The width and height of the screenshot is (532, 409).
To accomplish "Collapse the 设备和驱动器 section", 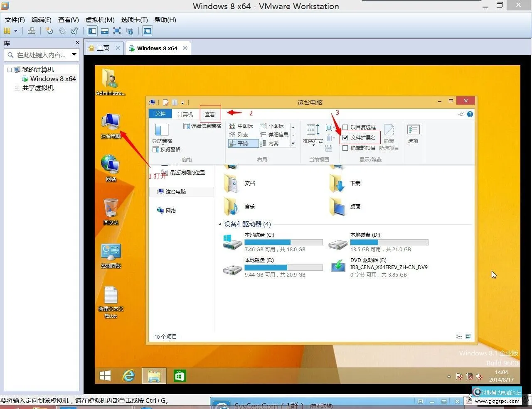I will tap(220, 224).
